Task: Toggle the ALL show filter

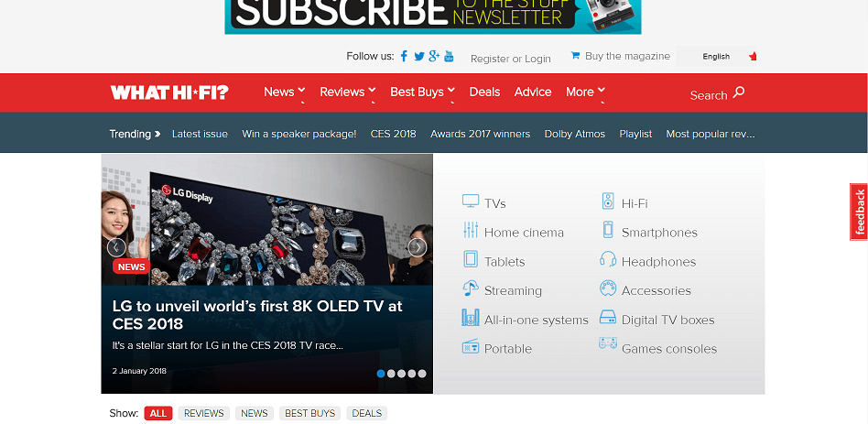Action: 158,414
